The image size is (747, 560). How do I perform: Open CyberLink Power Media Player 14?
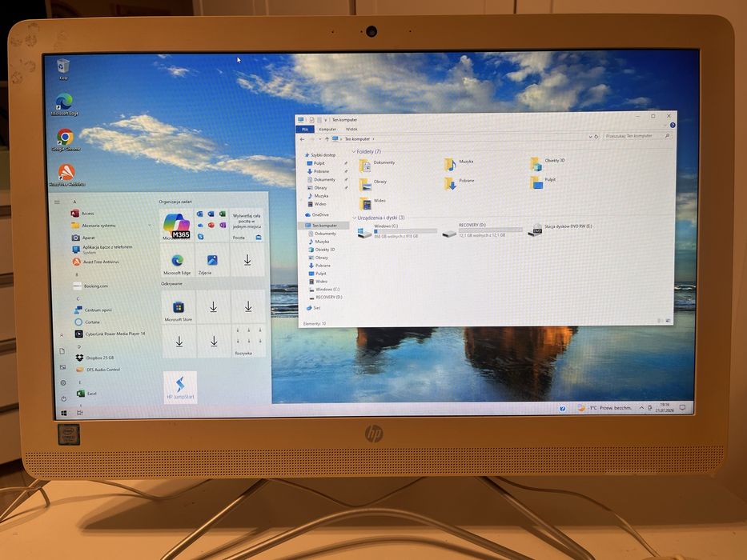[x=110, y=334]
